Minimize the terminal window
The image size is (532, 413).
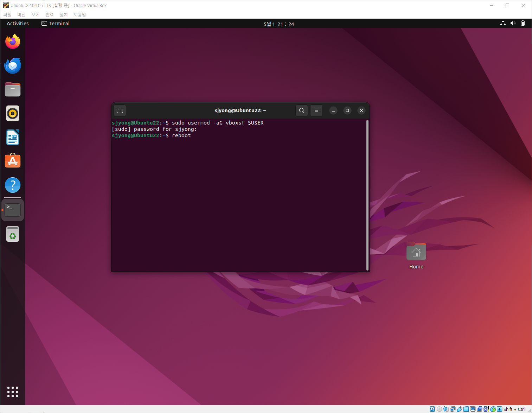tap(333, 110)
